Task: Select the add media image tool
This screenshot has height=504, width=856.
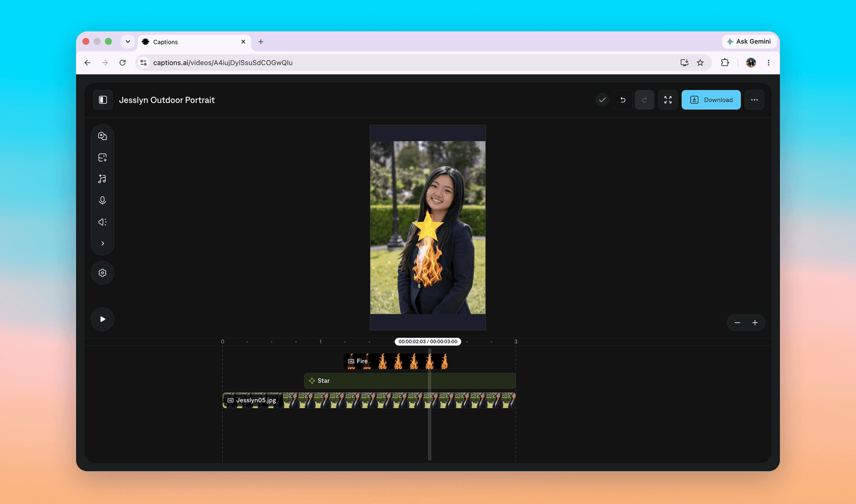Action: tap(103, 157)
